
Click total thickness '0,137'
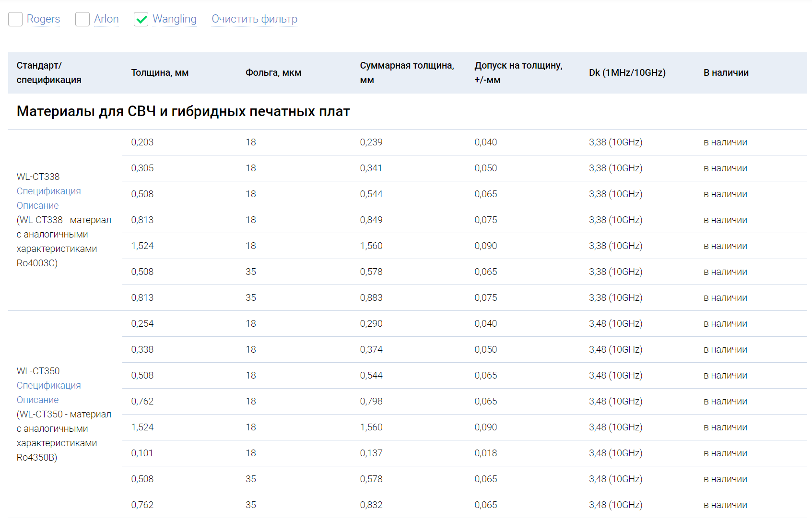371,453
